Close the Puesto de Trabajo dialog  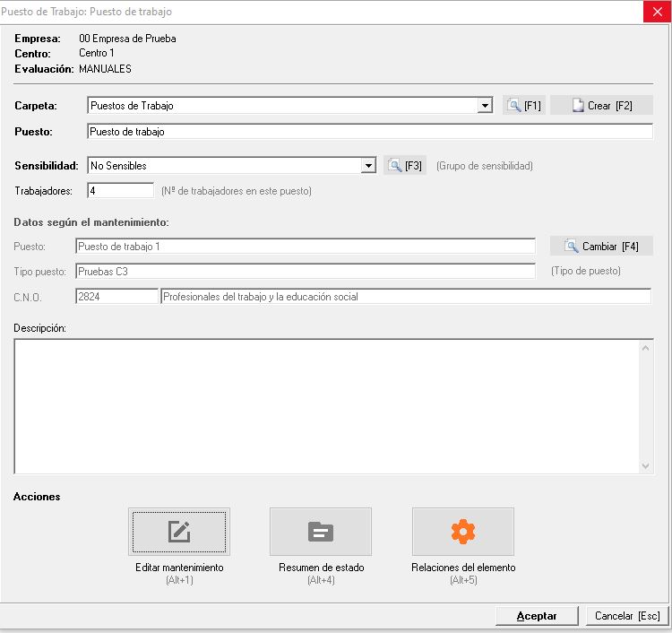click(657, 12)
